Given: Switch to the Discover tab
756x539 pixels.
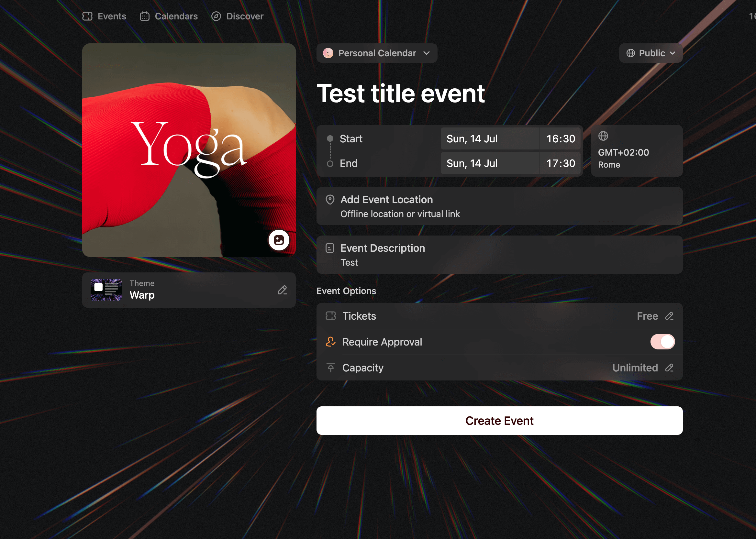Looking at the screenshot, I should point(238,16).
